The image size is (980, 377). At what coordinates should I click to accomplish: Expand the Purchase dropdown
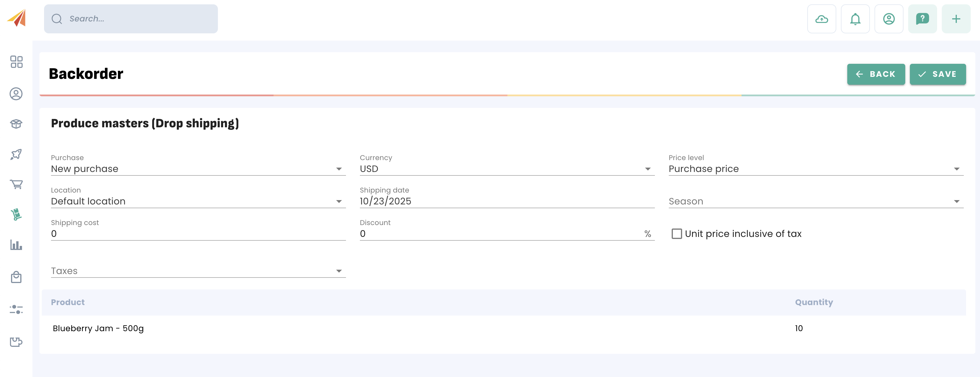click(198, 169)
